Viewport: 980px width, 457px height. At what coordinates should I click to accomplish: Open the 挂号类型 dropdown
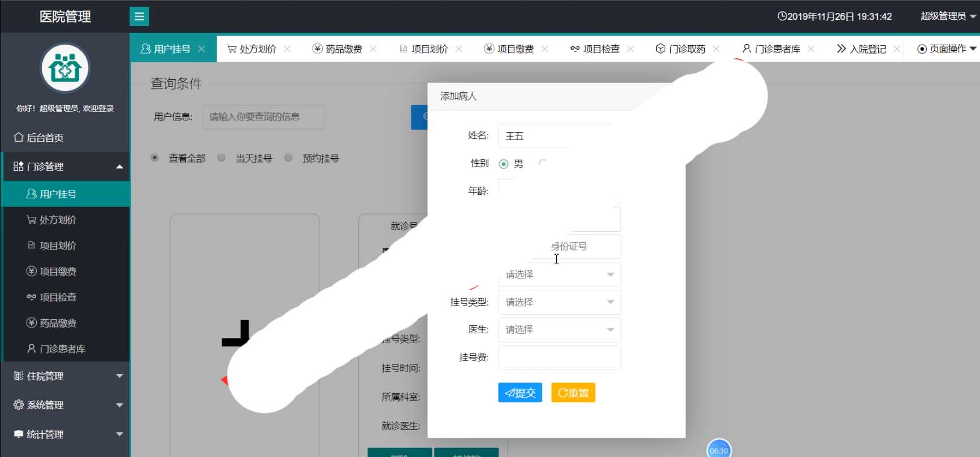(559, 302)
